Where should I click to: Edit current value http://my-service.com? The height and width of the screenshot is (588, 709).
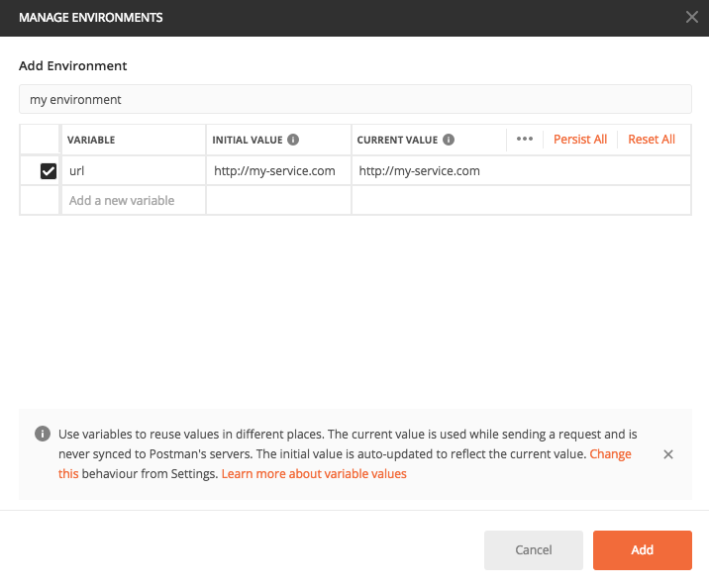(x=521, y=171)
